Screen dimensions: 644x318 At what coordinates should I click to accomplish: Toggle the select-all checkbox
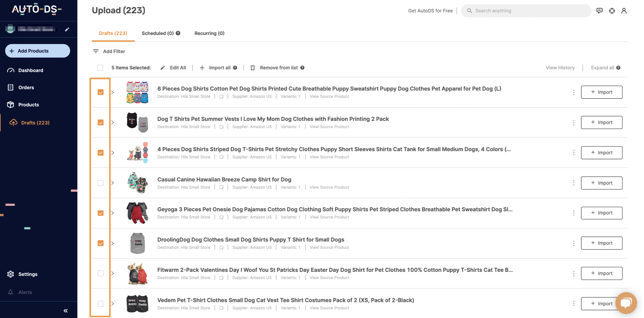click(100, 68)
